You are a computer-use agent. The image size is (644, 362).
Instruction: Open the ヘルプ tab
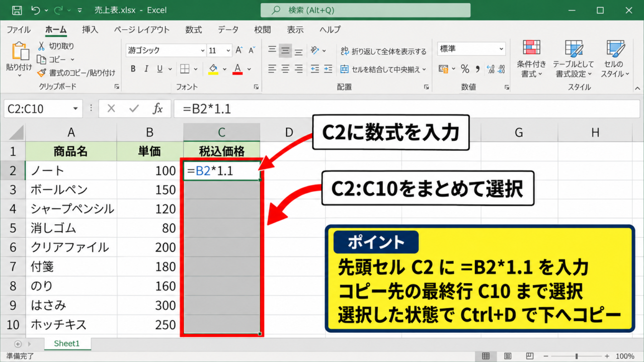330,30
